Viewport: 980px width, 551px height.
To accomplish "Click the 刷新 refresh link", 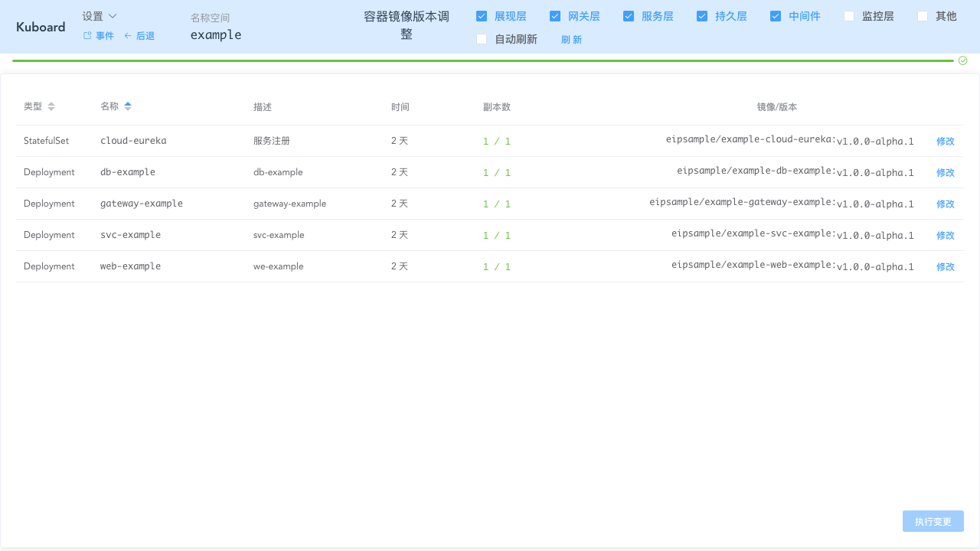I will tap(571, 40).
